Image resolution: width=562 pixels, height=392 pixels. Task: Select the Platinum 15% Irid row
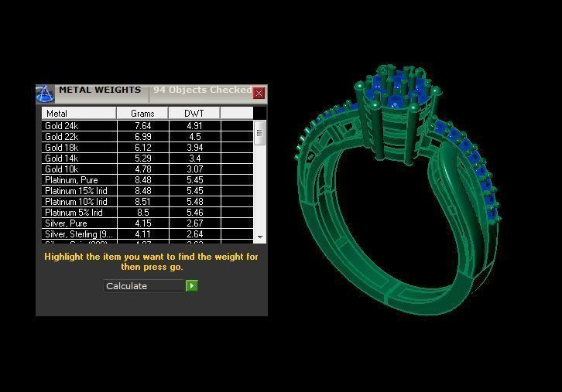click(147, 190)
